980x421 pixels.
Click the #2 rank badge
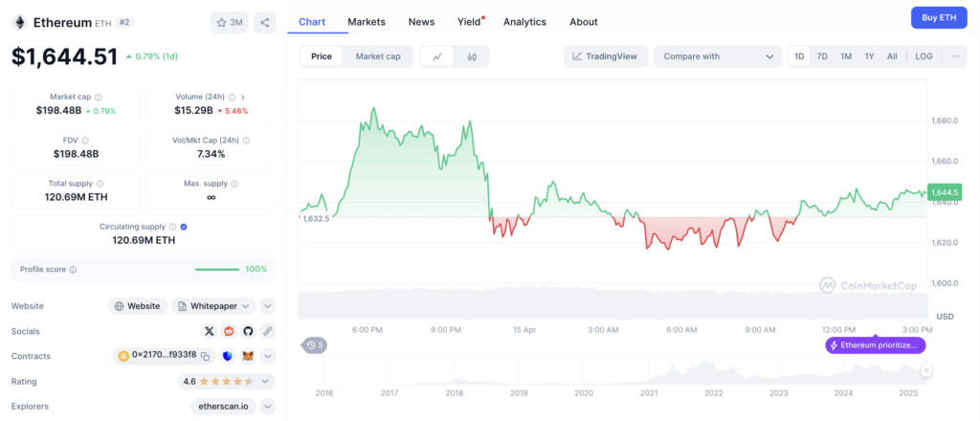[x=124, y=23]
